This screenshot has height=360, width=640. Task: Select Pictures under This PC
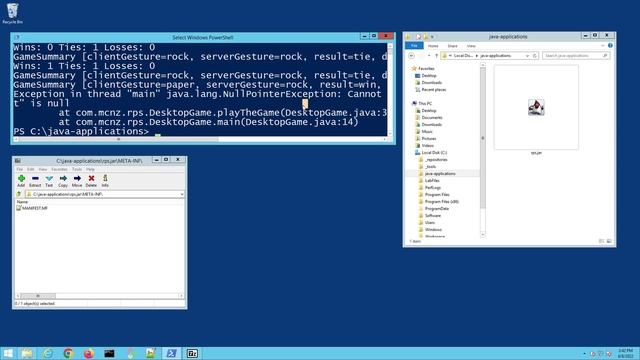pos(426,138)
